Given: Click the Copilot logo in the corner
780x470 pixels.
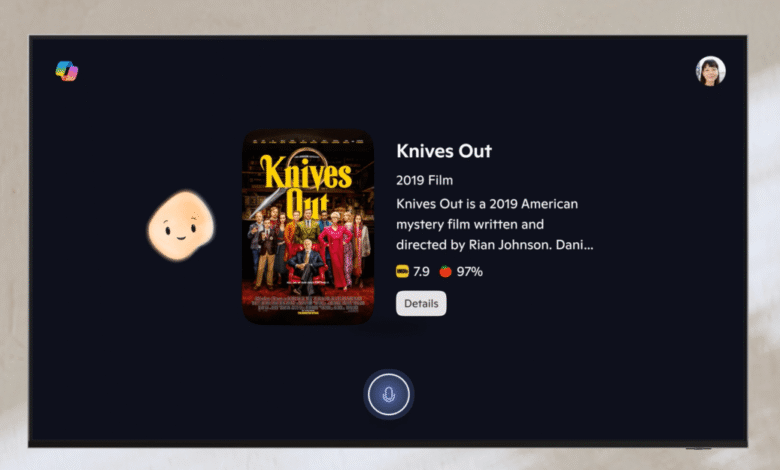Looking at the screenshot, I should (x=67, y=71).
